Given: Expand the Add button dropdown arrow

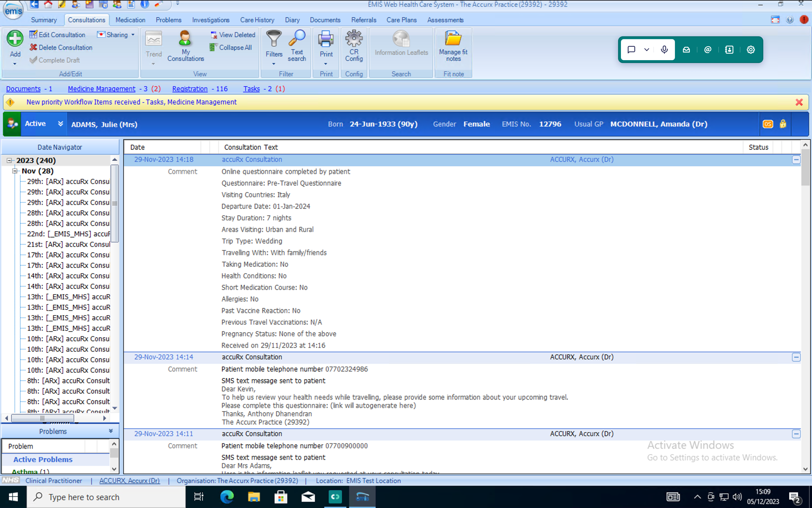Looking at the screenshot, I should point(15,63).
